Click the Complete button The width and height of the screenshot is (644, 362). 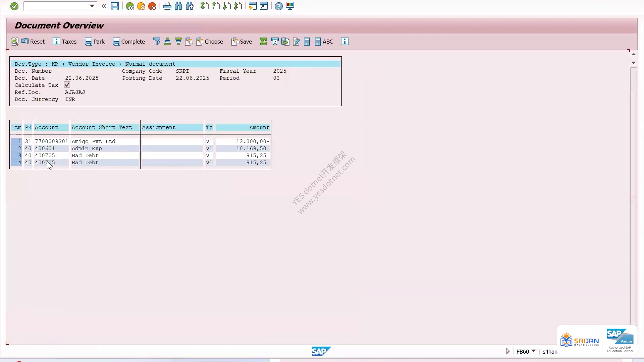[x=129, y=42]
